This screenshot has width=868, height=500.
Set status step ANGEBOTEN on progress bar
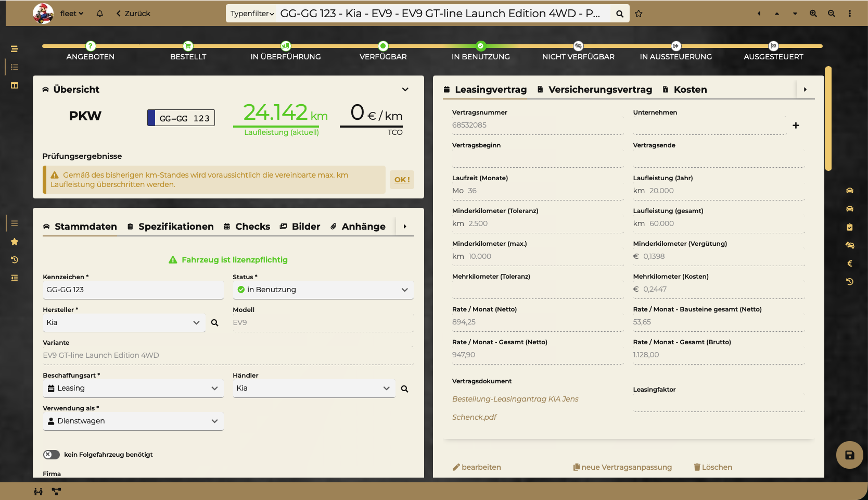pos(91,51)
